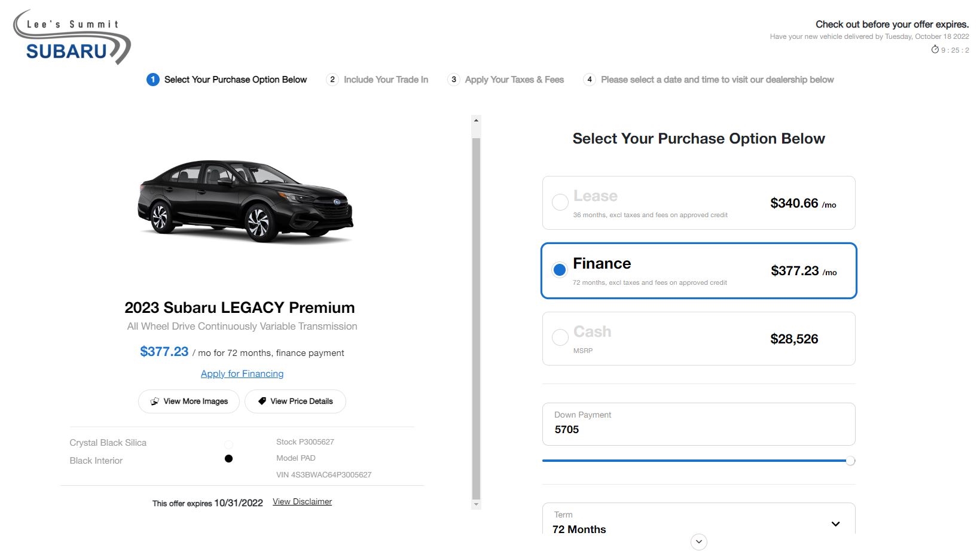Viewport: 980px width, 551px height.
Task: Click the offer expires 10/31/2022 text
Action: pos(207,503)
